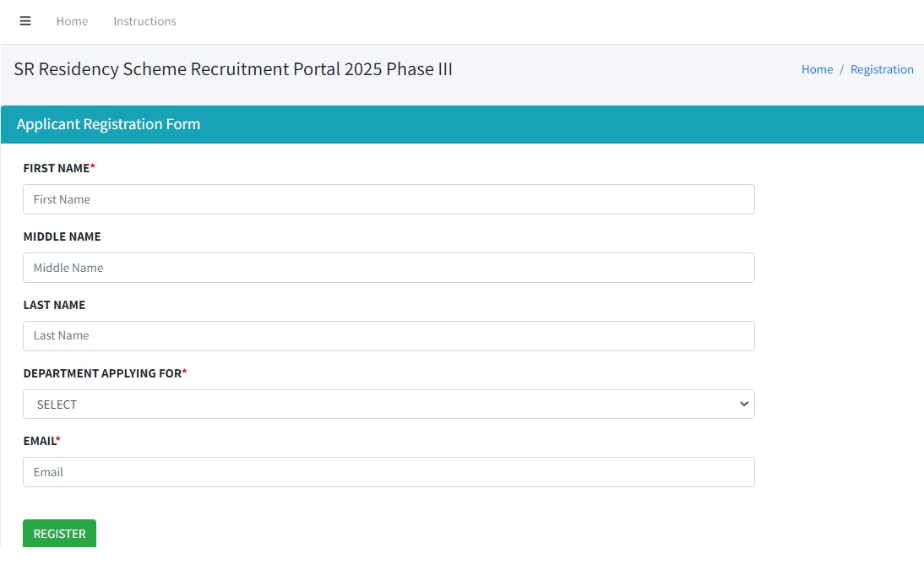Click the Home breadcrumb link
924x570 pixels.
(817, 69)
